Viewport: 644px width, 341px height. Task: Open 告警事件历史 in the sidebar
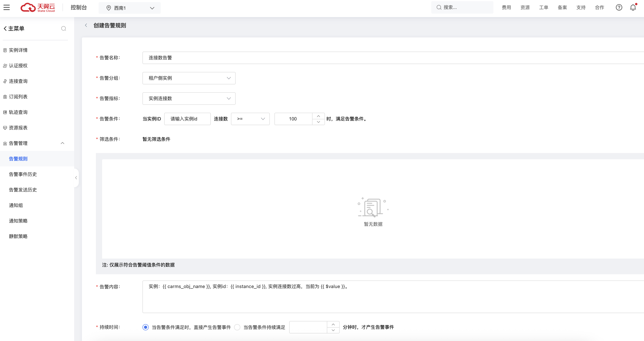(23, 174)
